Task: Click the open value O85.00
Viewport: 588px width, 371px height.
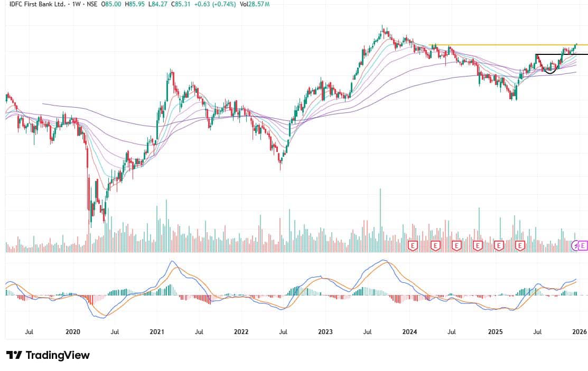Action: click(110, 4)
